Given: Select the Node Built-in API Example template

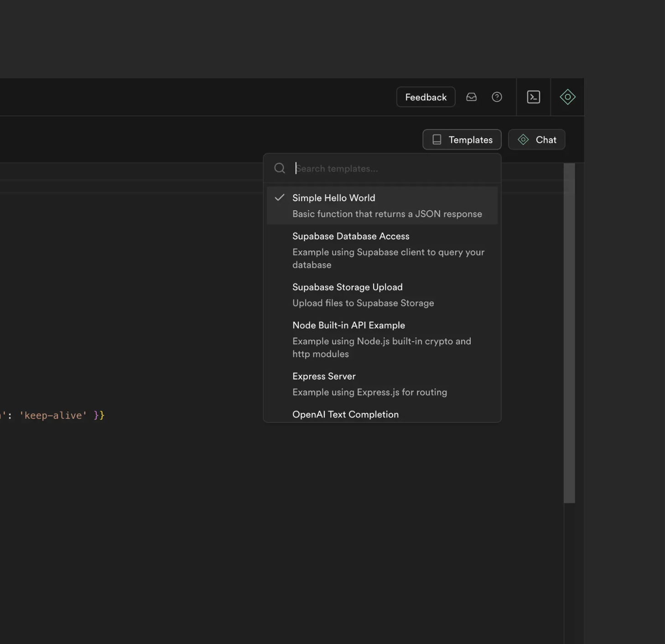Looking at the screenshot, I should point(382,339).
